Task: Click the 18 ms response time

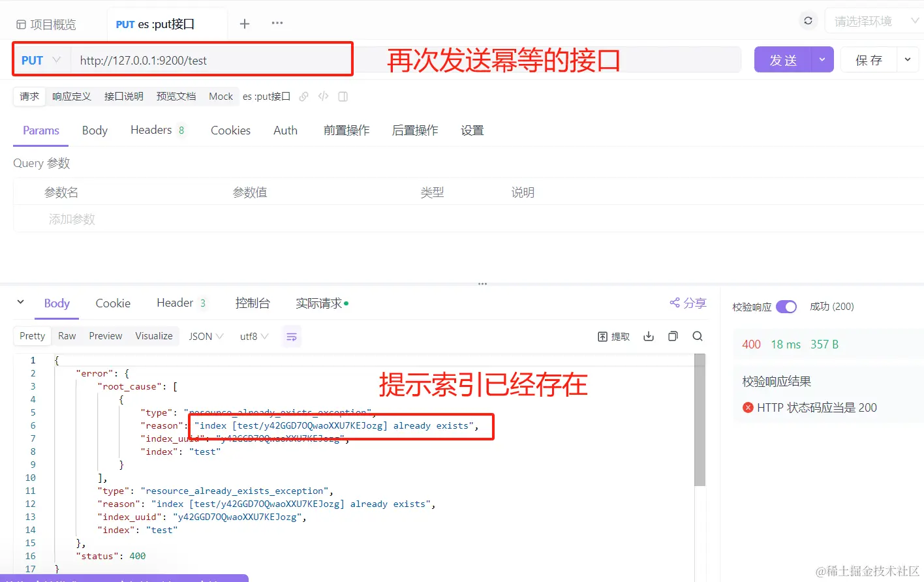Action: tap(786, 345)
